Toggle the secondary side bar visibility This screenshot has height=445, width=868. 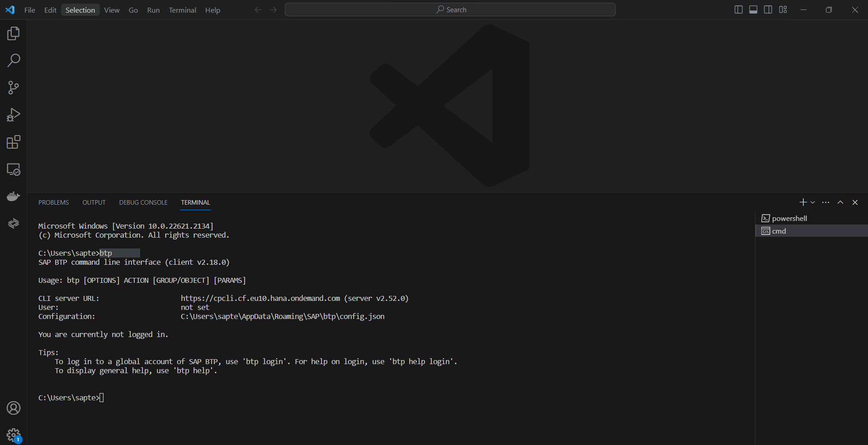click(768, 9)
